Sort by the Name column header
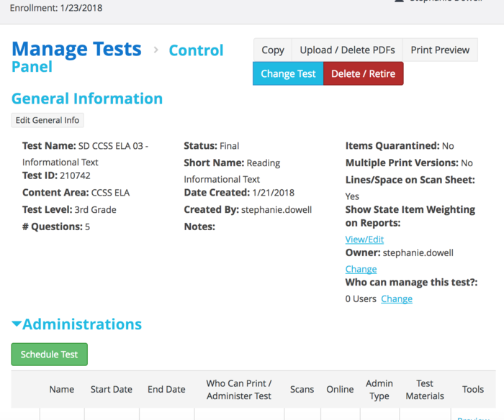504x420 pixels. [x=62, y=389]
